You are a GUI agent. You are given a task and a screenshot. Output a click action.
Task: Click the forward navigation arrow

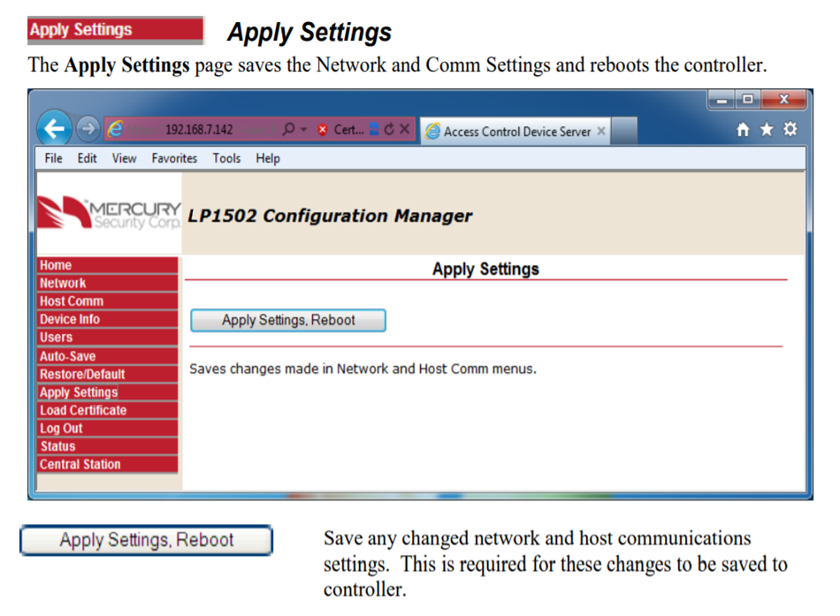point(88,129)
